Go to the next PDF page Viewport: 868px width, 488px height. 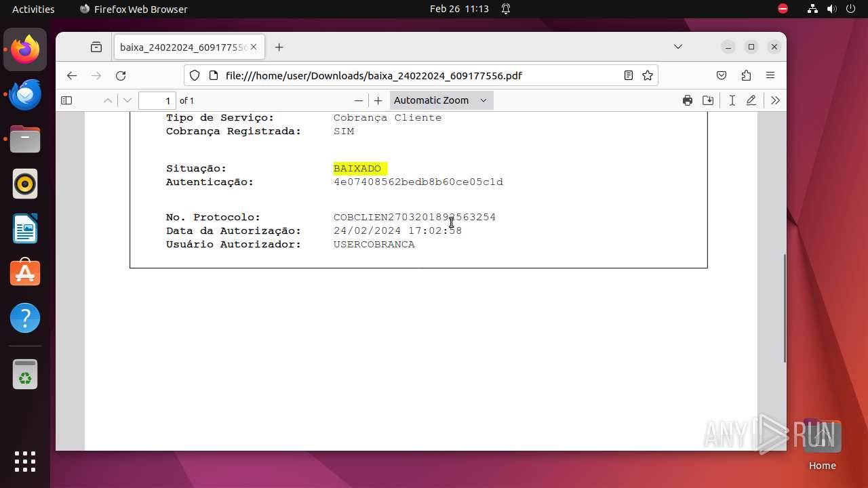[x=127, y=100]
